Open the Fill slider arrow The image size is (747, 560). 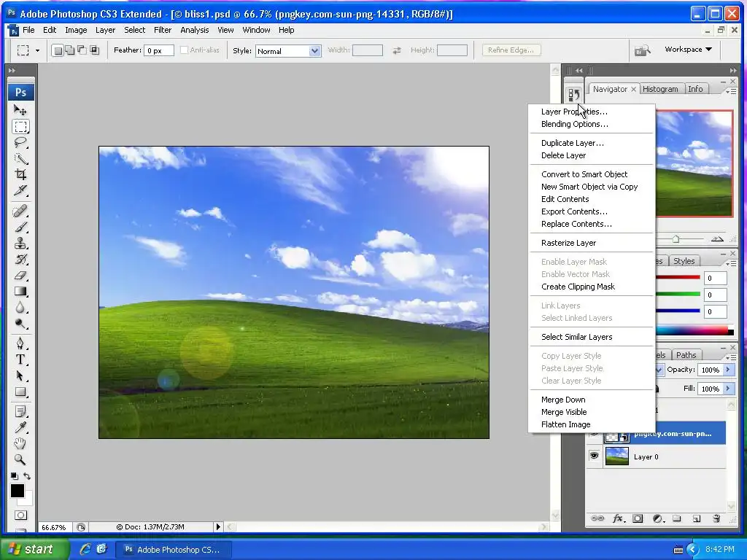click(x=728, y=389)
